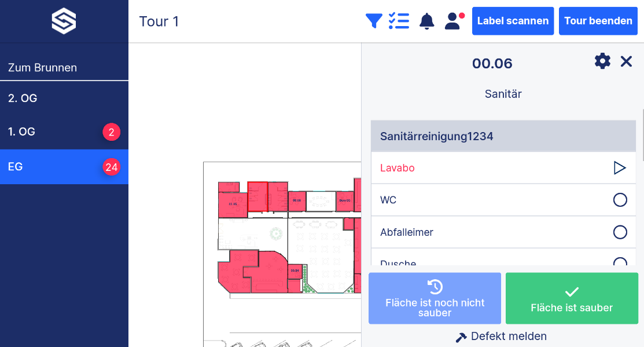Image resolution: width=644 pixels, height=347 pixels.
Task: Click the Label scannen button
Action: (x=513, y=21)
